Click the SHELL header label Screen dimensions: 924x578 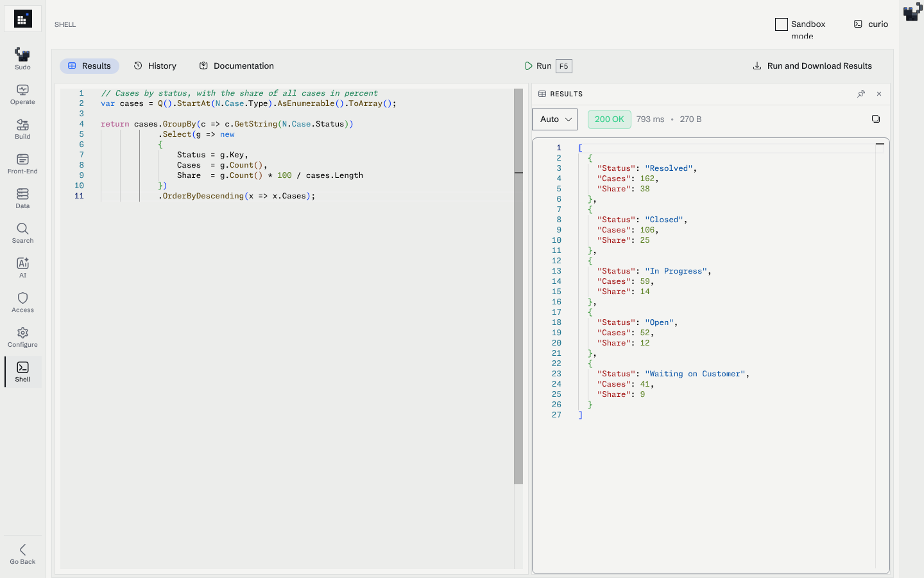(65, 24)
